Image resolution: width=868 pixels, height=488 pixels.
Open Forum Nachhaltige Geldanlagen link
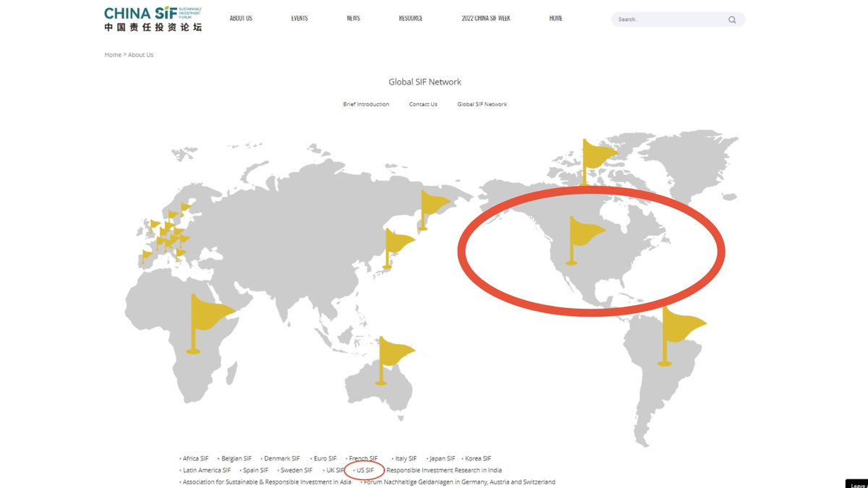(459, 481)
